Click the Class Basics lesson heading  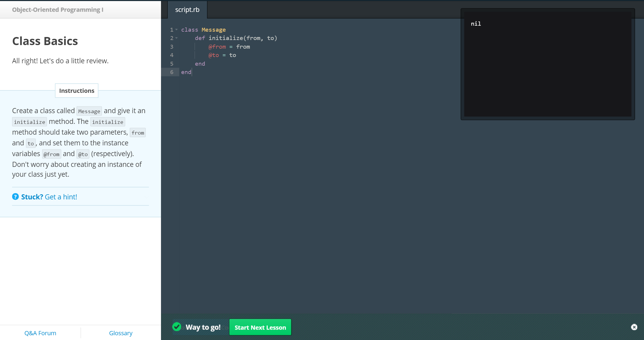tap(45, 41)
